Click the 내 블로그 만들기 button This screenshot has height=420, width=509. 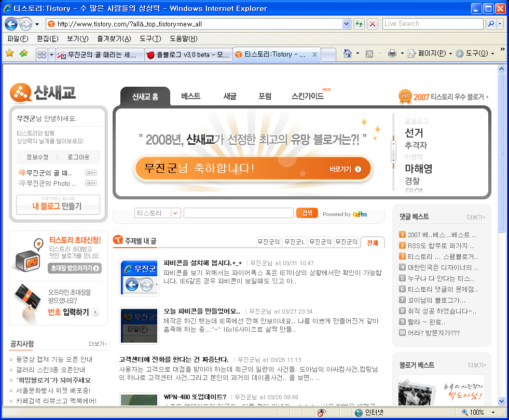point(58,205)
